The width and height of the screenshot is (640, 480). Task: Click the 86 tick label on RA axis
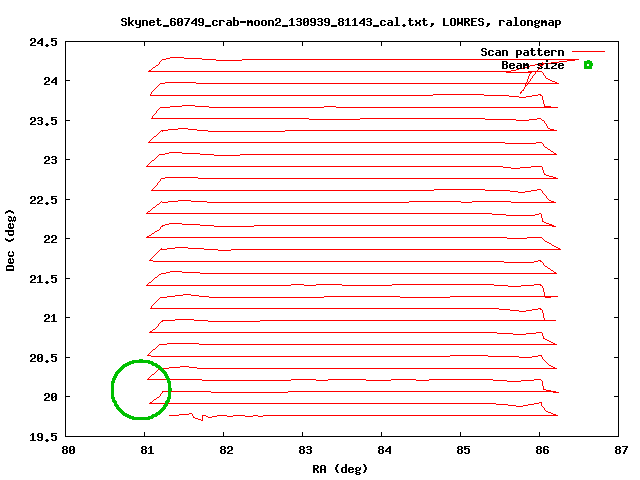click(x=542, y=450)
